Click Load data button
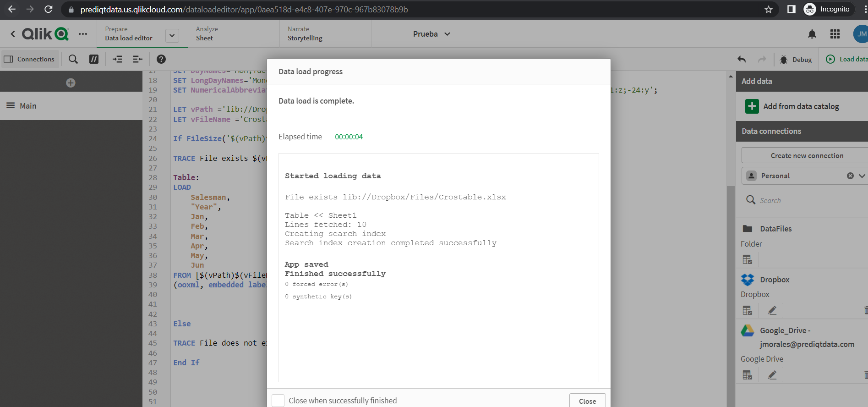This screenshot has width=868, height=407. tap(846, 59)
